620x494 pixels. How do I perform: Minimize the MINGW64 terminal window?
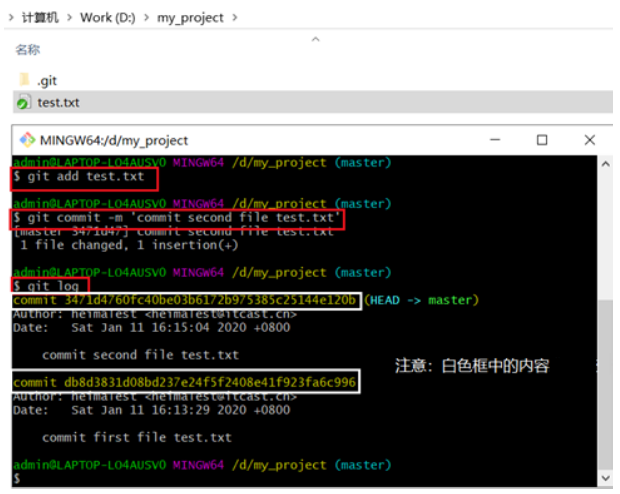(x=495, y=140)
